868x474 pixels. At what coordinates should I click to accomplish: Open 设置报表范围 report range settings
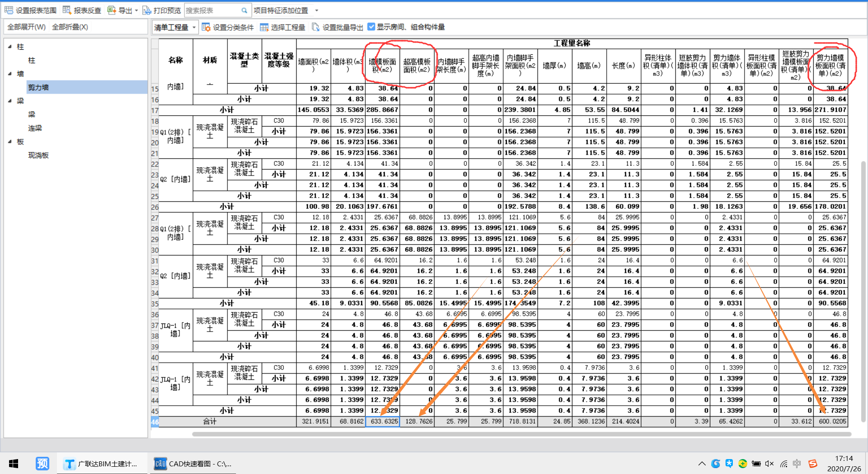tap(31, 10)
